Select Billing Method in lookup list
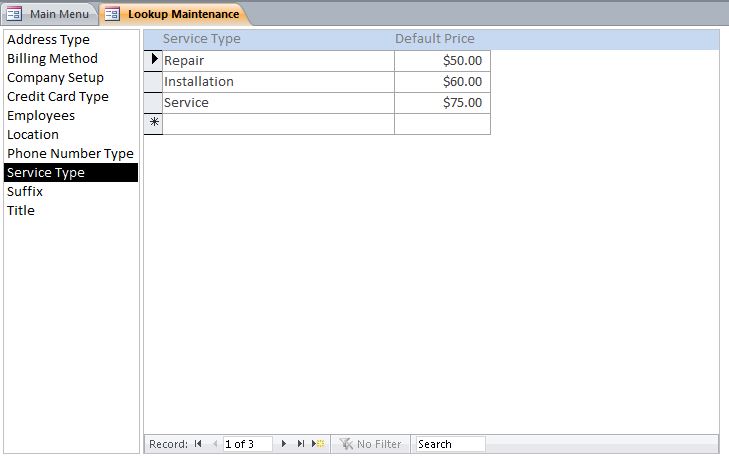729x459 pixels. pyautogui.click(x=71, y=59)
